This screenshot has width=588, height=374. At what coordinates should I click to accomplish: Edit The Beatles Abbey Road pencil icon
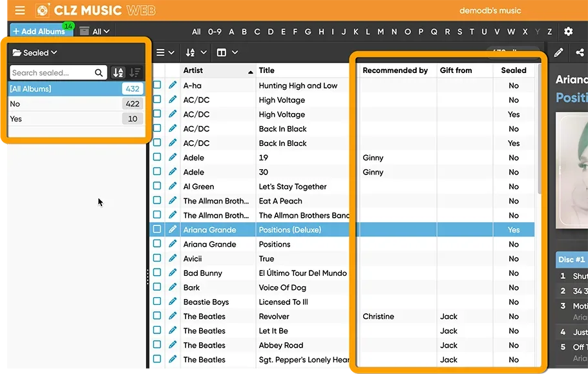173,345
